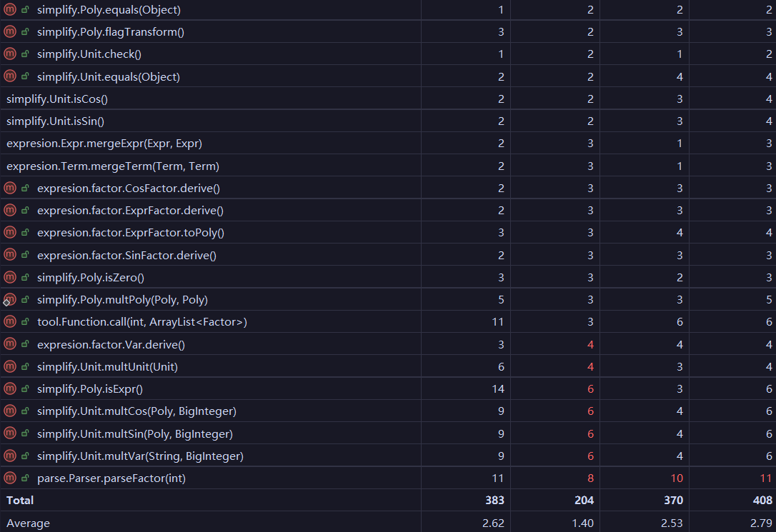Viewport: 776px width, 532px height.
Task: Click the red value 10 in parseFactor row
Action: point(676,478)
